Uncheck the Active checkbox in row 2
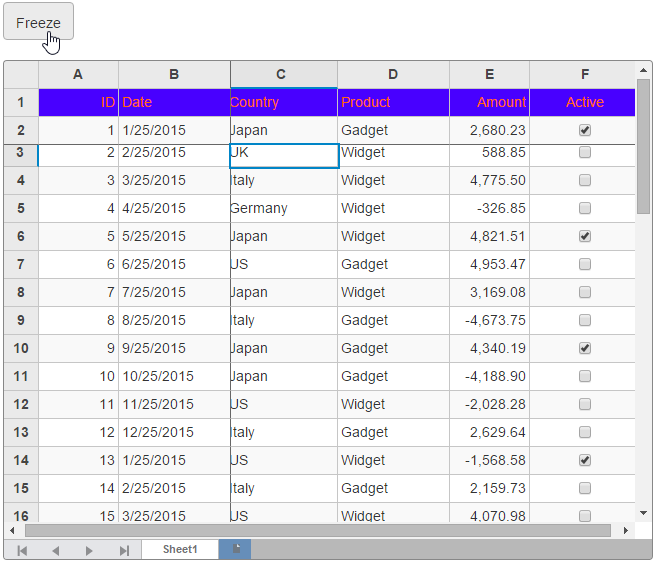658x563 pixels. click(585, 130)
